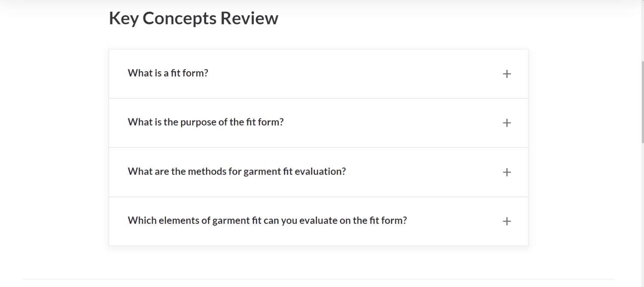Click the "Key Concepts Review" heading
Viewport: 644px width, 287px height.
[x=193, y=18]
